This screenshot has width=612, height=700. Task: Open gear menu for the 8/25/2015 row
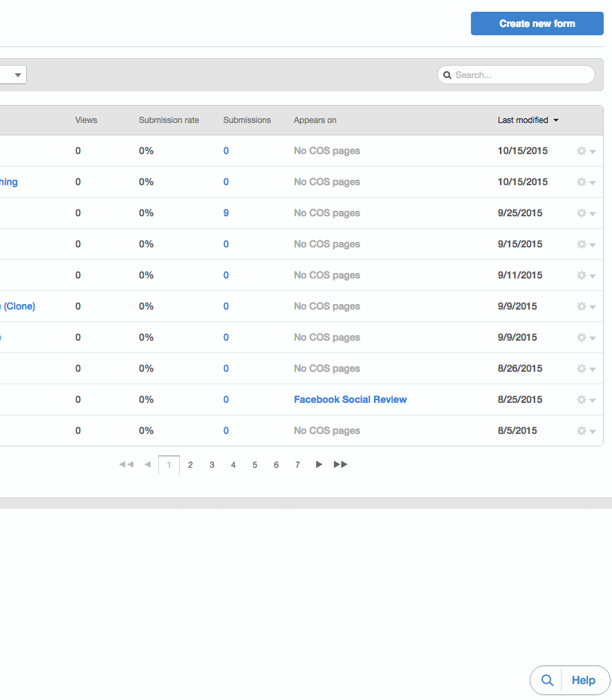586,399
